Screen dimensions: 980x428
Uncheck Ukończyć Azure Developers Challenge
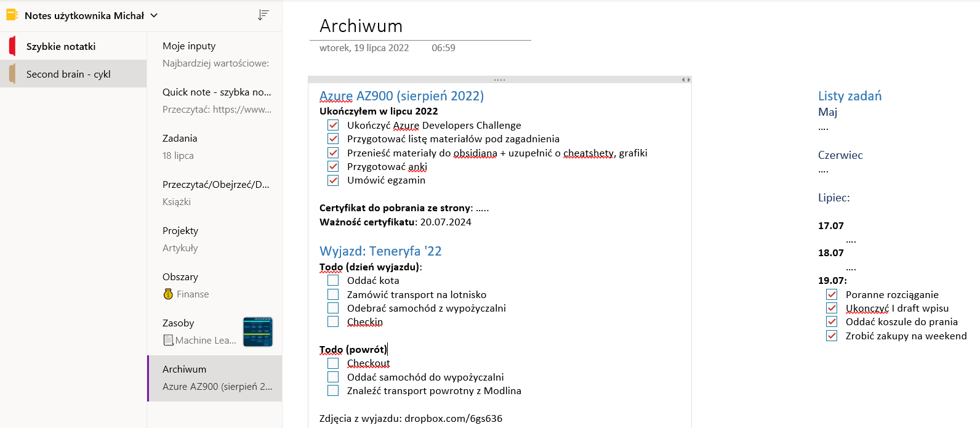pos(333,125)
